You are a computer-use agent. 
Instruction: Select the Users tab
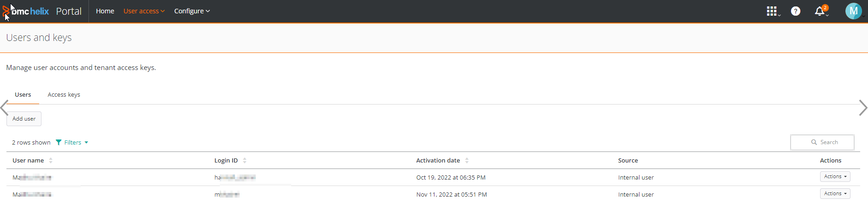(x=23, y=95)
